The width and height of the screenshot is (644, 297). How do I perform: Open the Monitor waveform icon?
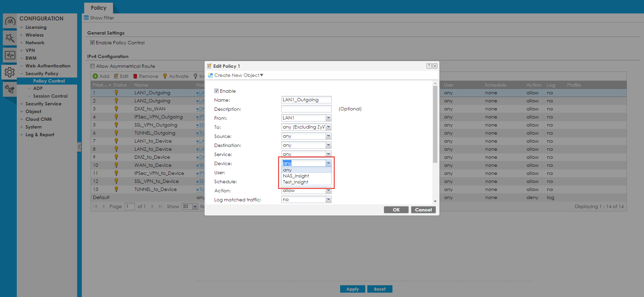[x=10, y=55]
